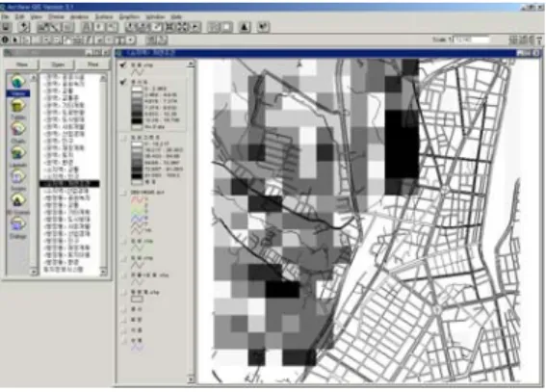The width and height of the screenshot is (546, 392).
Task: Check the second, unchecked grayscale grid theme
Action: [x=123, y=138]
